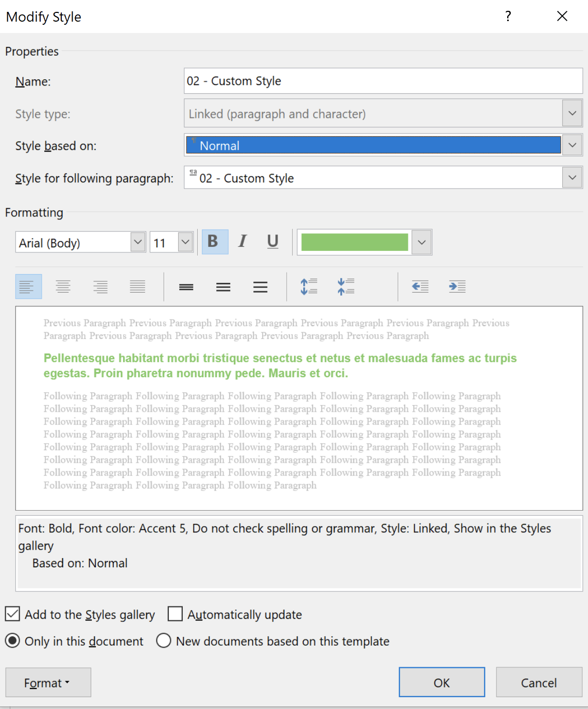Image resolution: width=588 pixels, height=709 pixels.
Task: Click the help question mark
Action: pyautogui.click(x=508, y=16)
